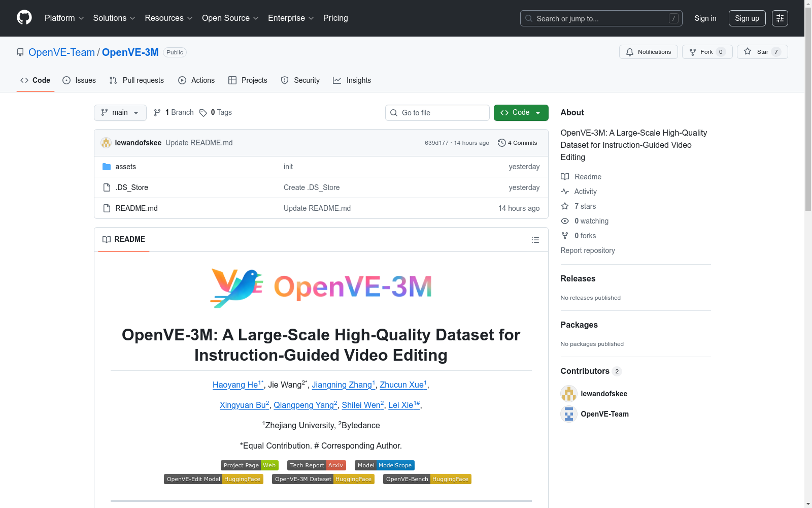
Task: Open the assets folder
Action: tap(125, 167)
